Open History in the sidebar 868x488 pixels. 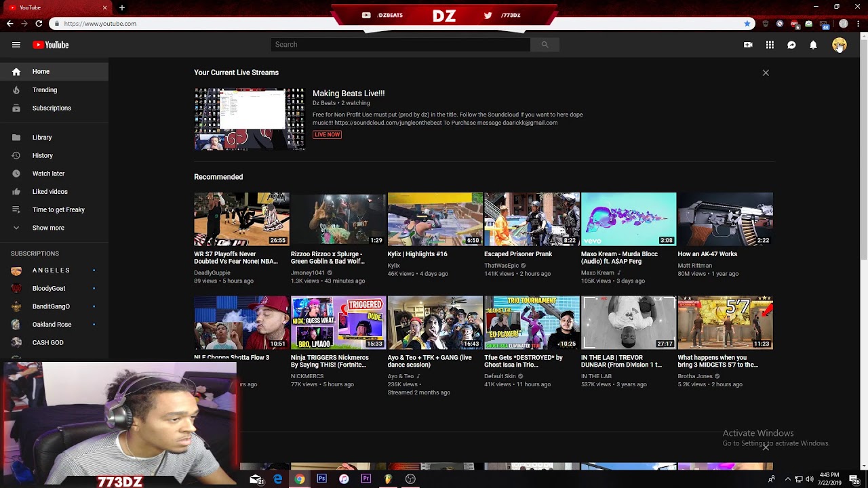pos(54,155)
